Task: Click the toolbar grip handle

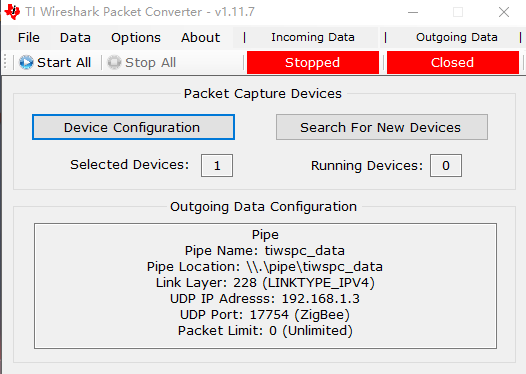Action: point(5,62)
